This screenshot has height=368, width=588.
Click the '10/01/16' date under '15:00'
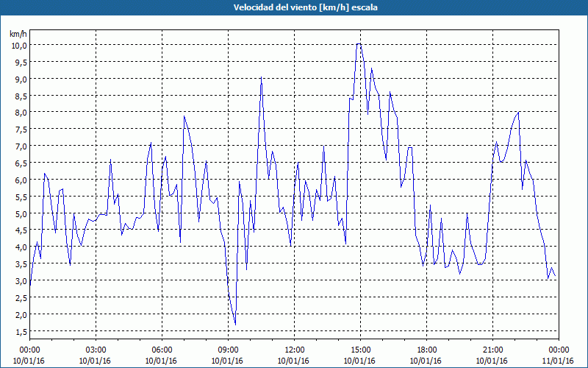coord(359,361)
